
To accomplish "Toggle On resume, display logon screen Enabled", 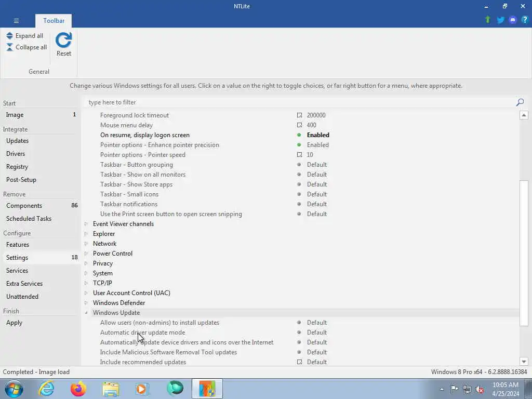I will tap(318, 135).
